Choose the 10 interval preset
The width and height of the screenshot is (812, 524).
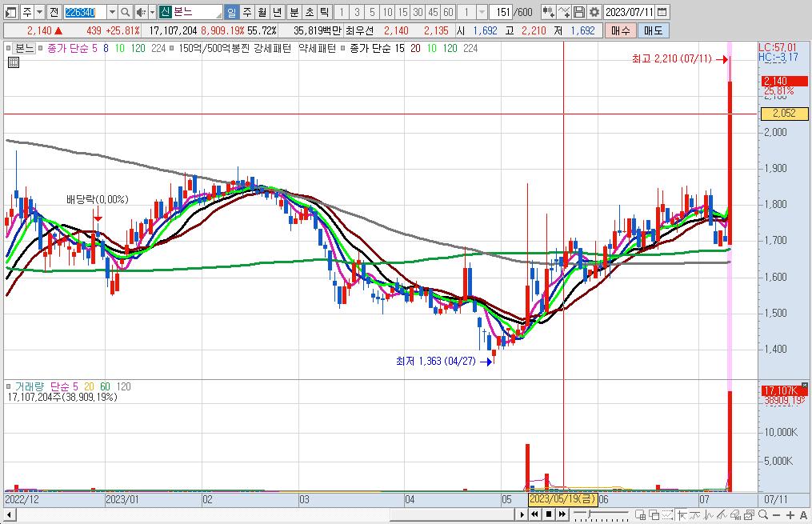(387, 11)
